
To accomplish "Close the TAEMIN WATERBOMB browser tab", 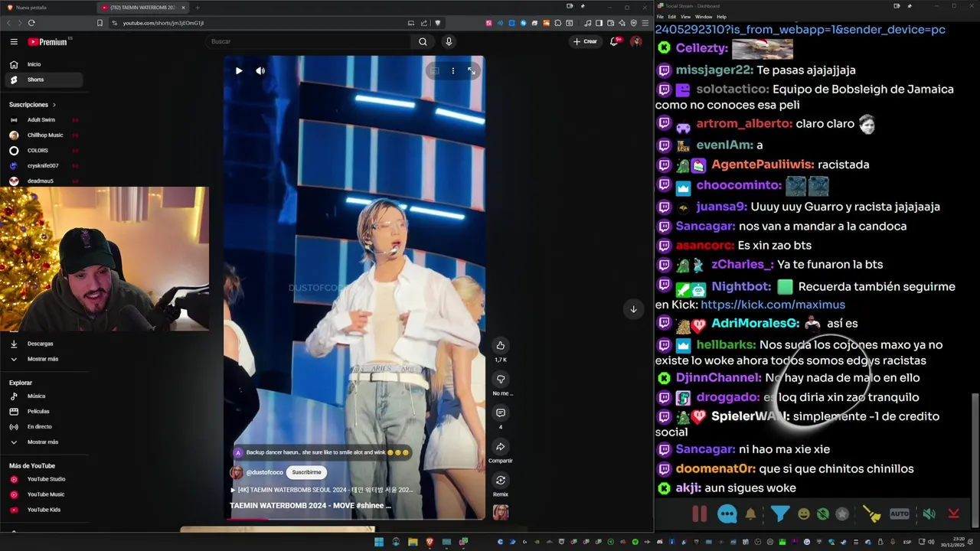I will [x=183, y=8].
